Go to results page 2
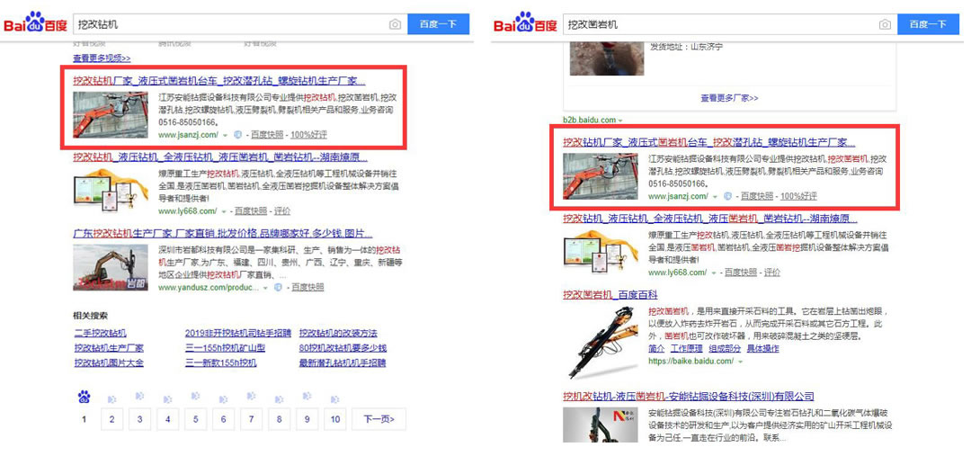 click(x=111, y=419)
